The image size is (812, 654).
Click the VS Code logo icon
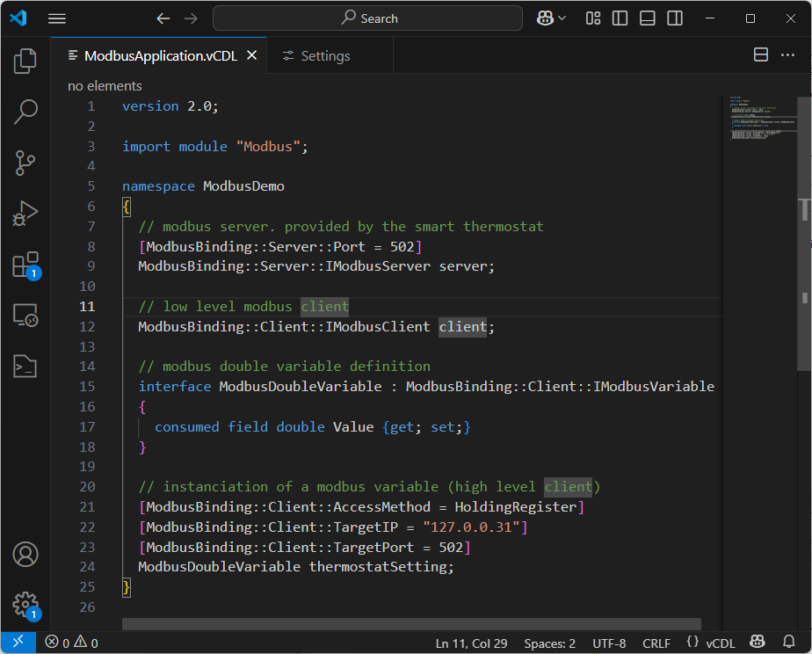(18, 18)
